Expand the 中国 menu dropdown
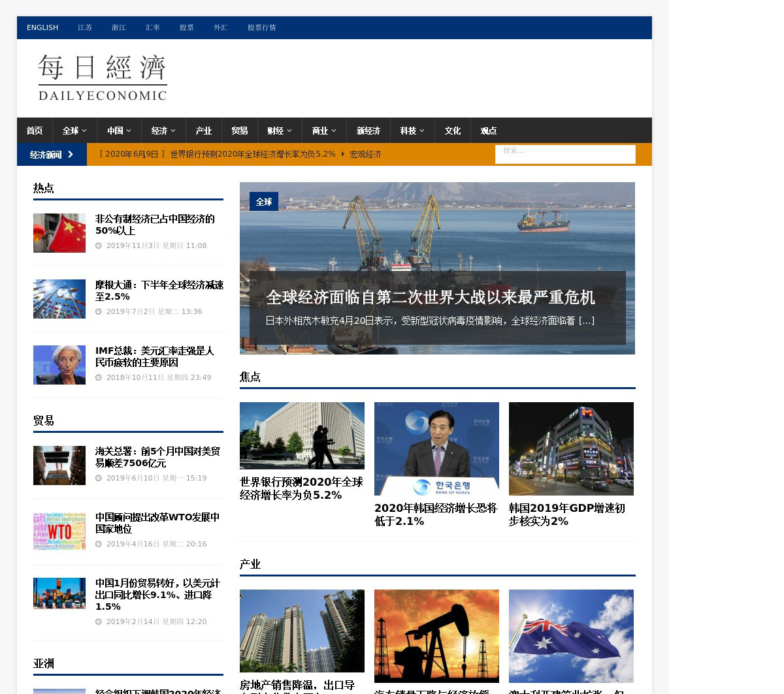 tap(119, 131)
